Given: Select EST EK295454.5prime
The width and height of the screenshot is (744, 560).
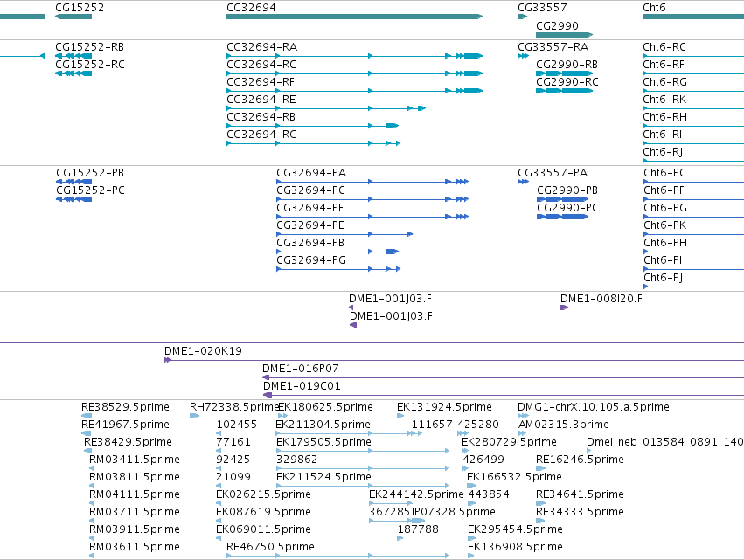Looking at the screenshot, I should (x=515, y=529).
